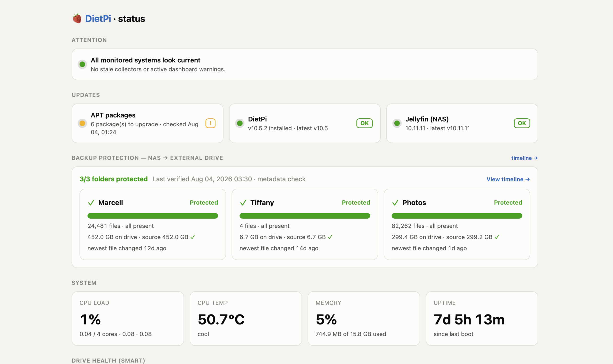
Task: Click the Tiffany folder progress bar
Action: point(305,216)
